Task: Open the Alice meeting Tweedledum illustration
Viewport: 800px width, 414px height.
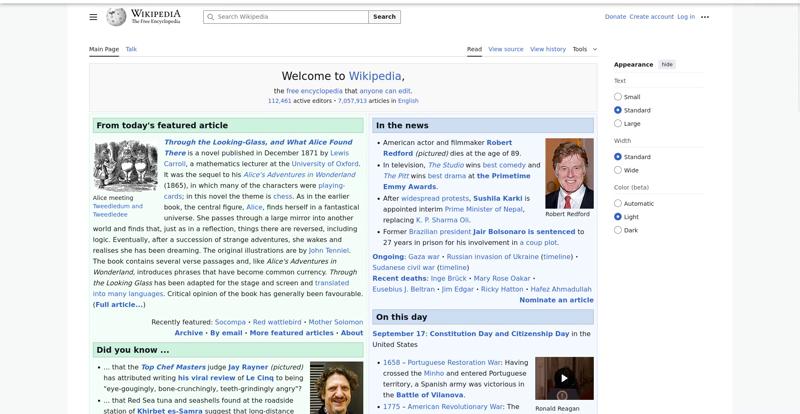Action: point(126,165)
